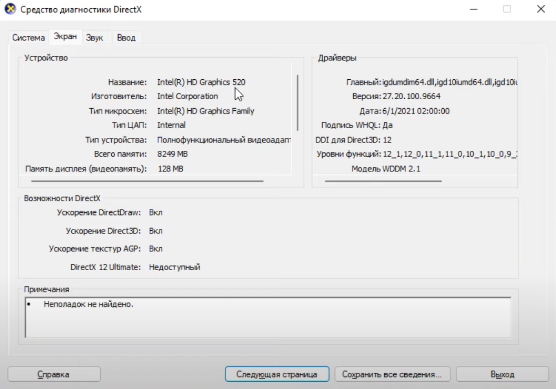Click the driver date 6/1/2021 02:00:00
Image resolution: width=556 pixels, height=389 pixels.
tap(416, 111)
